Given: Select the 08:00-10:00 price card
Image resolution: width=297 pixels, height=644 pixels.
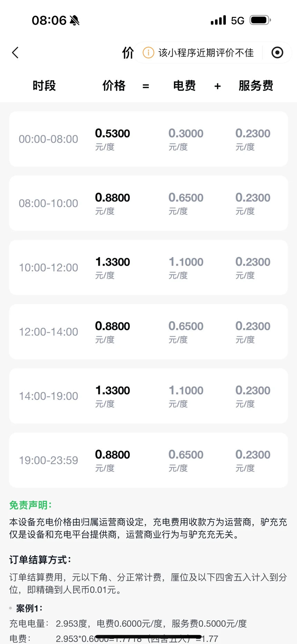Looking at the screenshot, I should pos(148,203).
